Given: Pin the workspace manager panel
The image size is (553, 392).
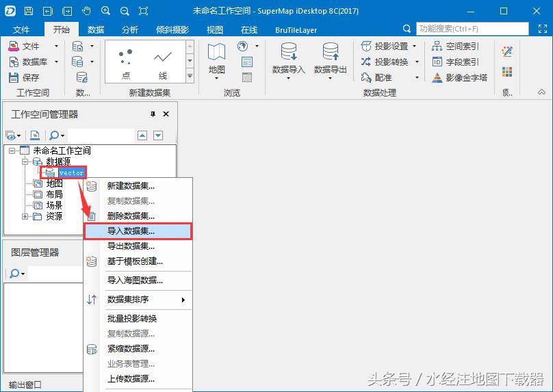Looking at the screenshot, I should coord(153,114).
